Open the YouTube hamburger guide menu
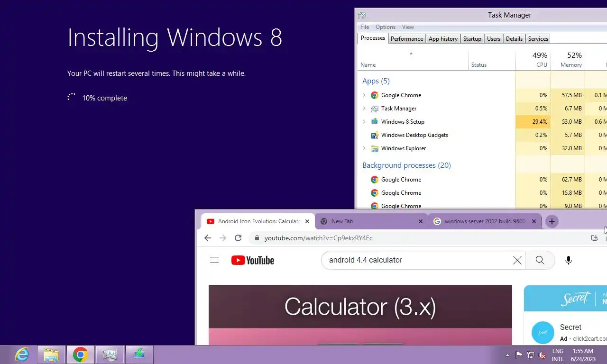The image size is (607, 364). [x=214, y=260]
